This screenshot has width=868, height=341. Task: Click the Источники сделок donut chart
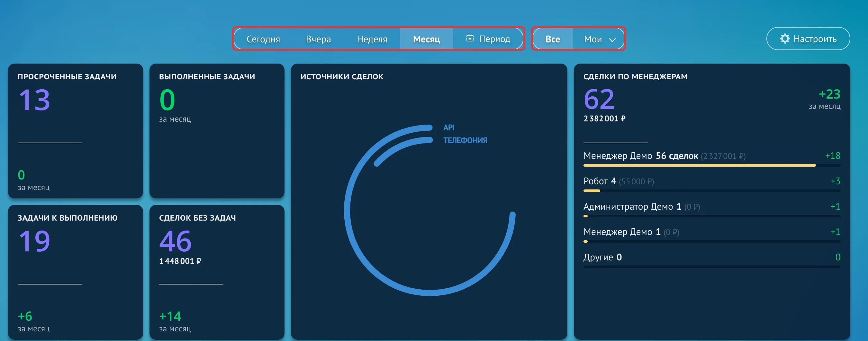(429, 210)
